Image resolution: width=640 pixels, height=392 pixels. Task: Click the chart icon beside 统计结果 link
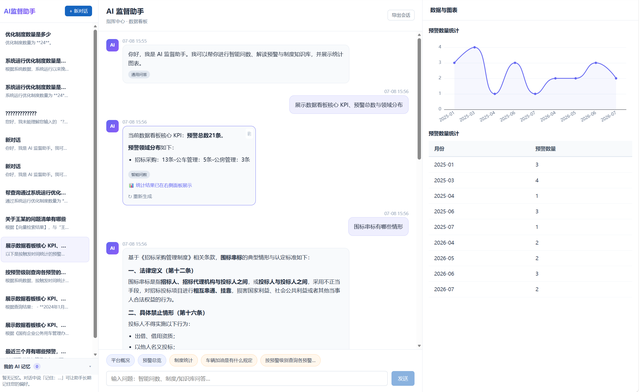coord(131,185)
